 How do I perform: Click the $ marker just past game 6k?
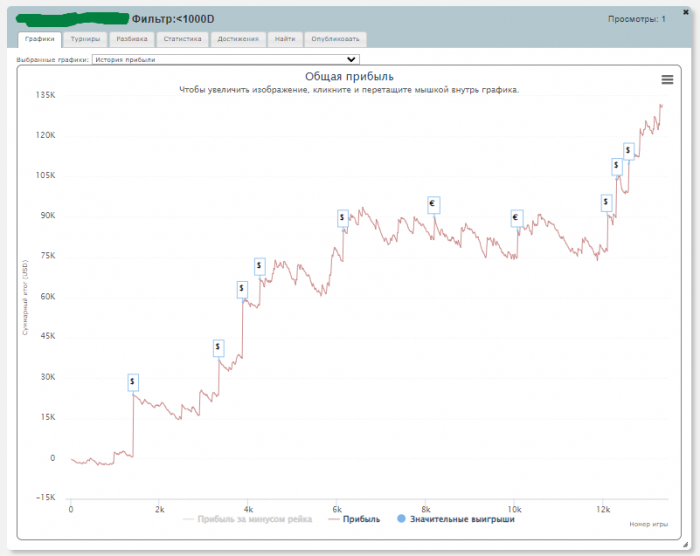(x=343, y=217)
